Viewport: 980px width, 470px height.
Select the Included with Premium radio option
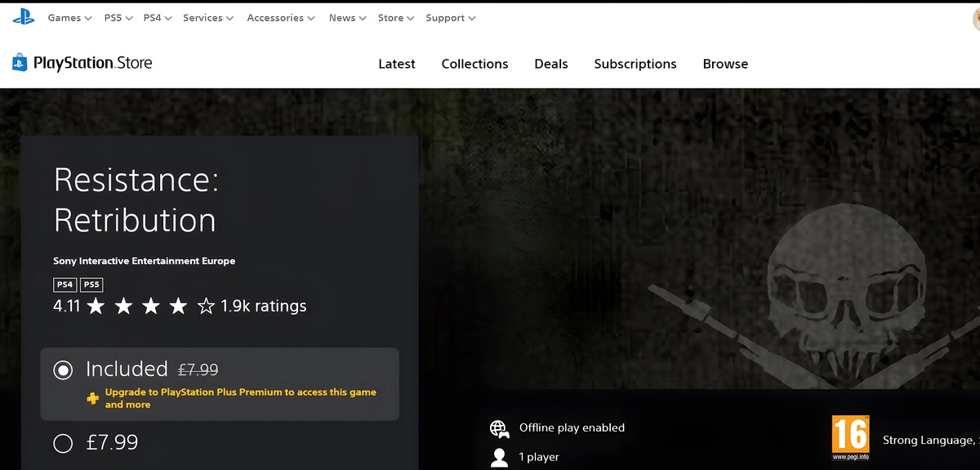pos(63,370)
